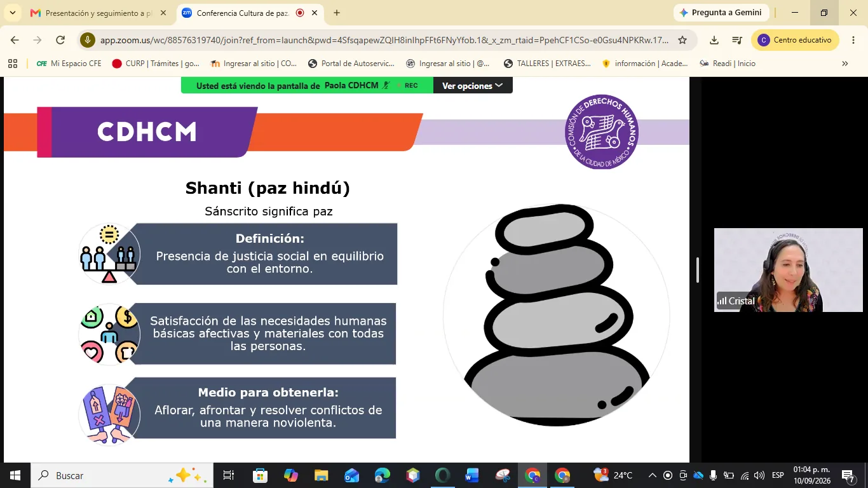The image size is (868, 488).
Task: Open the información Acade bookmark
Action: tap(645, 64)
